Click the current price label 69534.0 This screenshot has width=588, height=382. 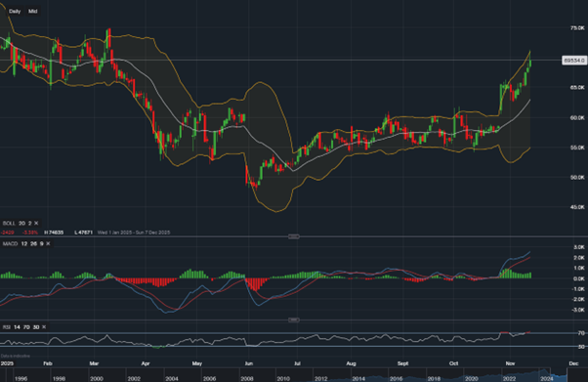point(574,61)
